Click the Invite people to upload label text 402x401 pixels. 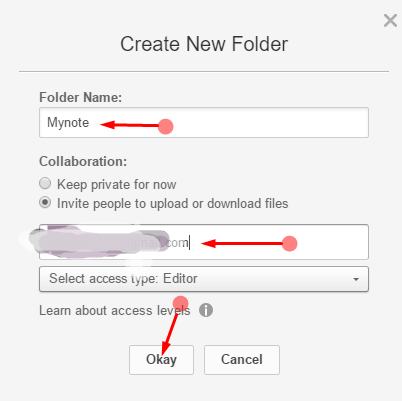[172, 203]
